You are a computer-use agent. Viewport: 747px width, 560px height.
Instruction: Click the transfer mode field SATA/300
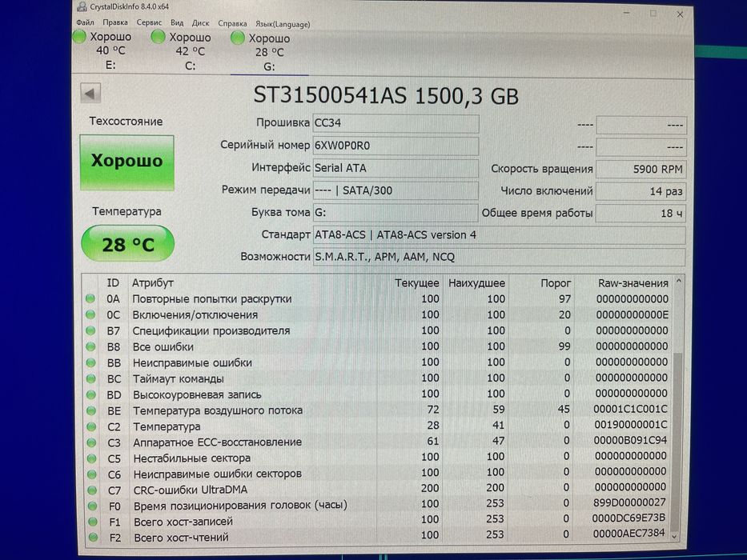pos(396,190)
